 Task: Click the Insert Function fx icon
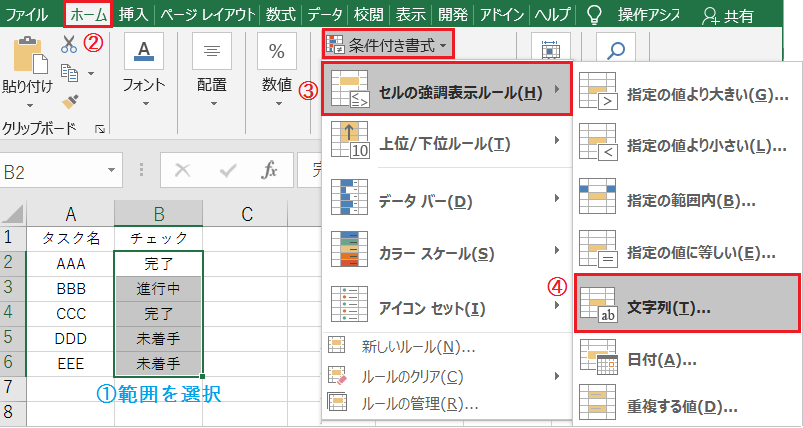point(269,171)
